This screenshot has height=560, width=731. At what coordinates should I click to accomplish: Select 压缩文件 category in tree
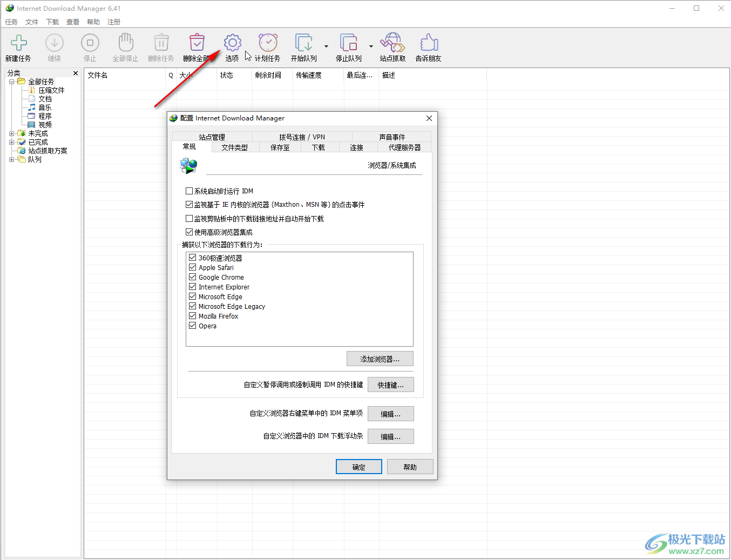[51, 90]
